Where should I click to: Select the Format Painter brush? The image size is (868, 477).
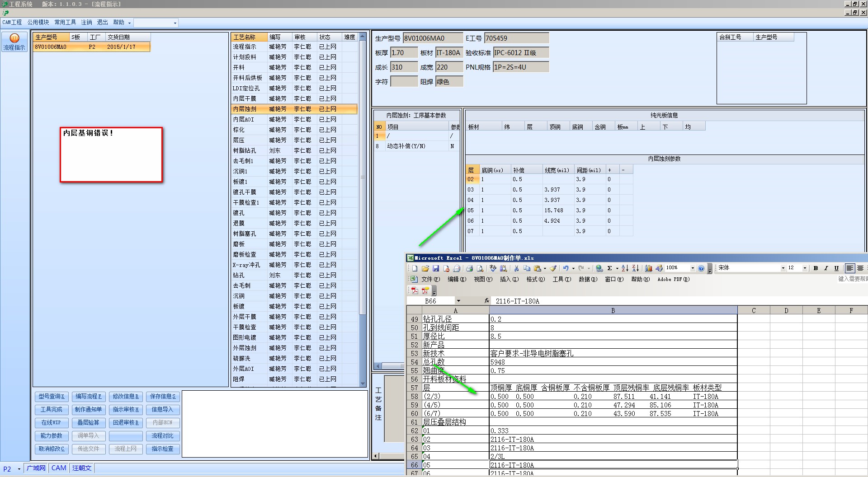[554, 268]
